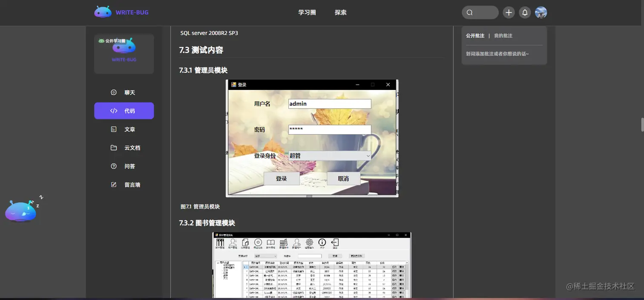Click the bookshelf icon in library toolbar
This screenshot has width=644, height=300.
pyautogui.click(x=220, y=242)
